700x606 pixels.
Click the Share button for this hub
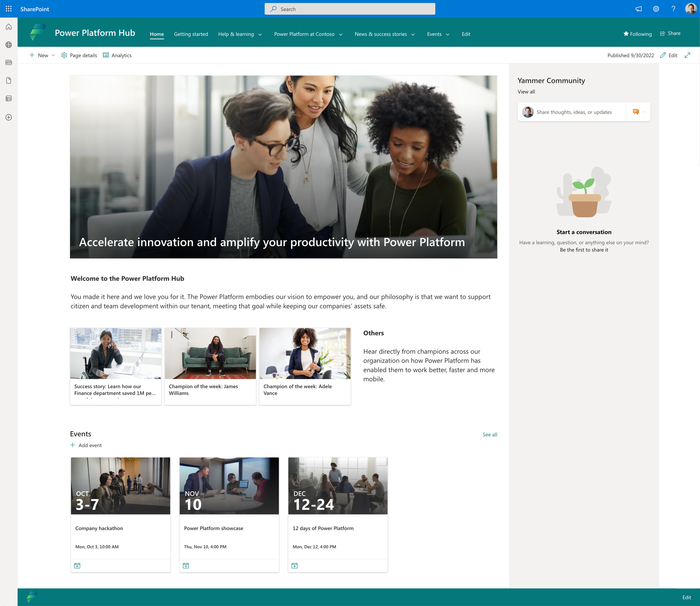coord(671,33)
